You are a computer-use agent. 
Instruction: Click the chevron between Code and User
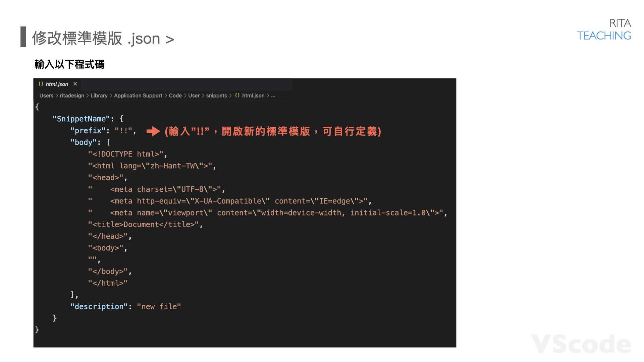click(x=185, y=96)
